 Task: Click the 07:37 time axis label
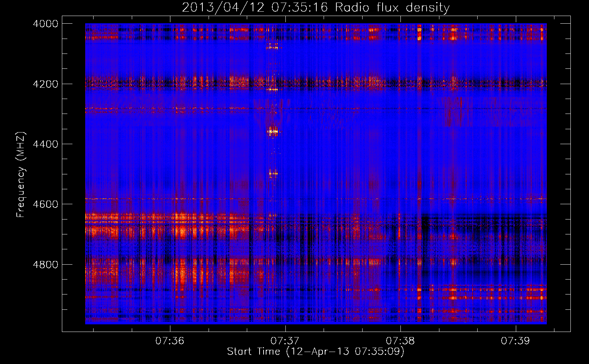click(x=285, y=341)
